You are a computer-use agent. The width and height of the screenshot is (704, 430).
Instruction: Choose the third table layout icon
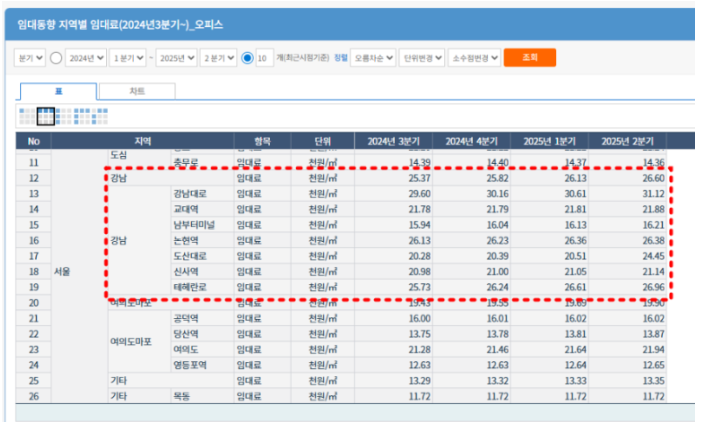click(x=64, y=116)
